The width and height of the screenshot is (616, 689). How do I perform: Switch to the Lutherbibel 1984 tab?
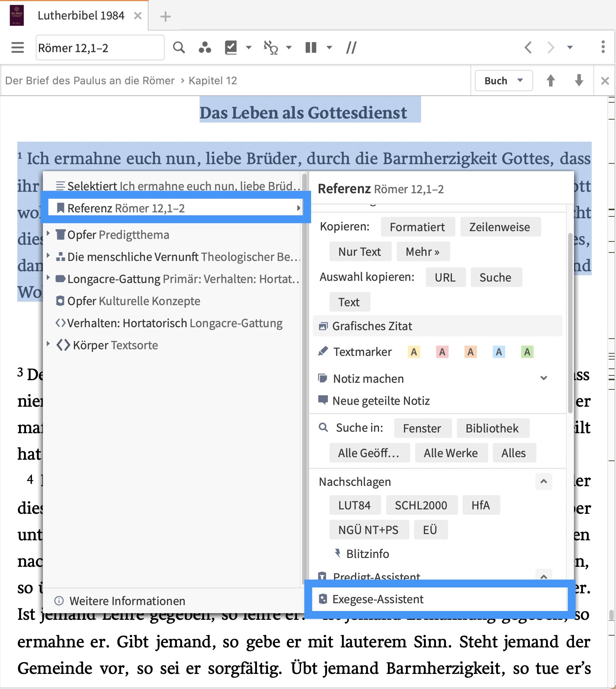[81, 15]
